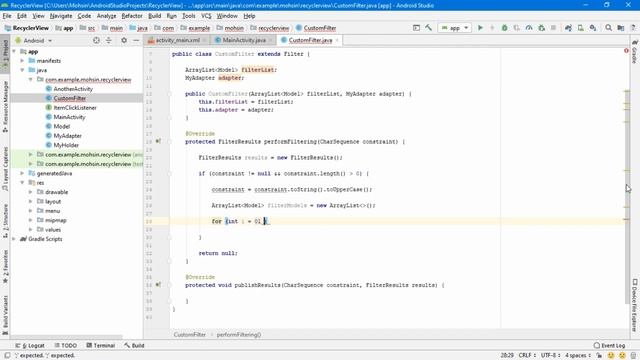
Task: Expand the drawable folder
Action: pos(31,192)
